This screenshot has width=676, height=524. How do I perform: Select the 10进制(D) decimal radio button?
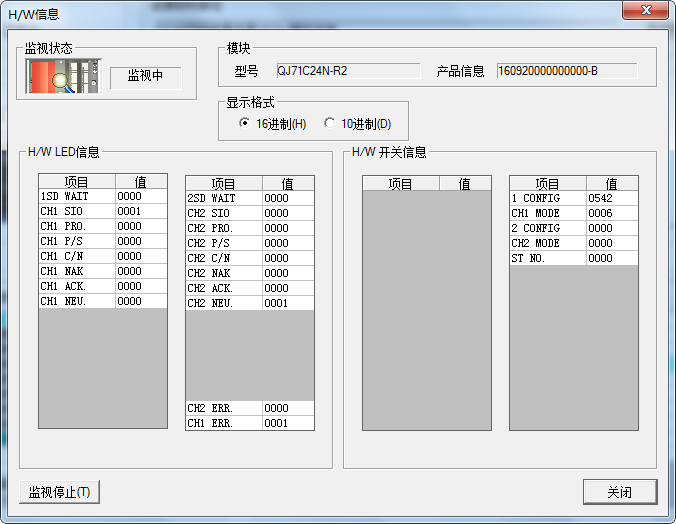tap(329, 124)
